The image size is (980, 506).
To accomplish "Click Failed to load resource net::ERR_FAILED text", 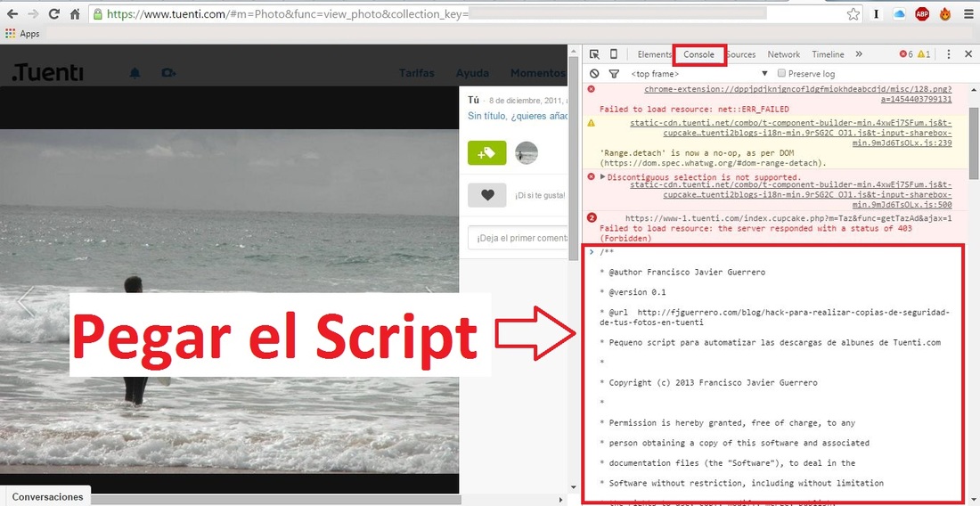I will click(694, 110).
